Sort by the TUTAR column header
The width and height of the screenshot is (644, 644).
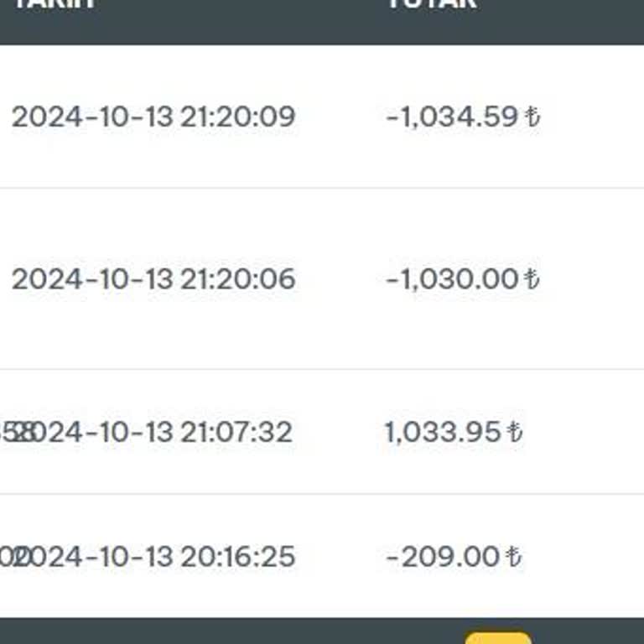[x=432, y=4]
